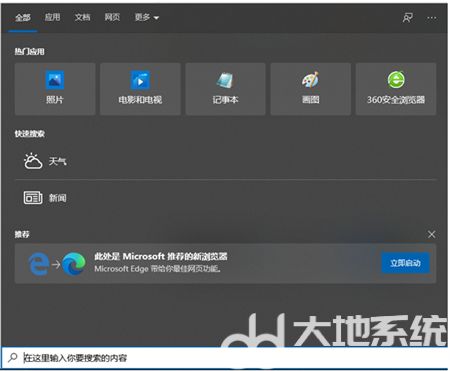450x371 pixels.
Task: Click the search magnifier icon
Action: pyautogui.click(x=13, y=358)
